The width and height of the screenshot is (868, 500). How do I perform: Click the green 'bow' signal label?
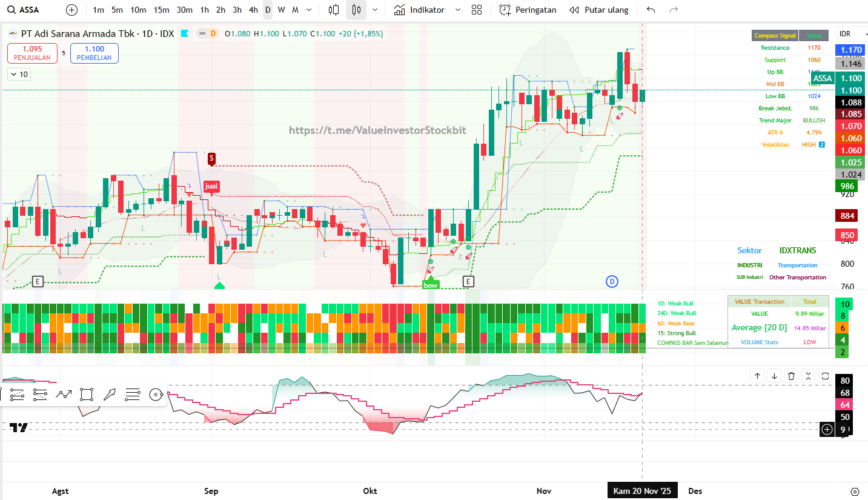[430, 284]
